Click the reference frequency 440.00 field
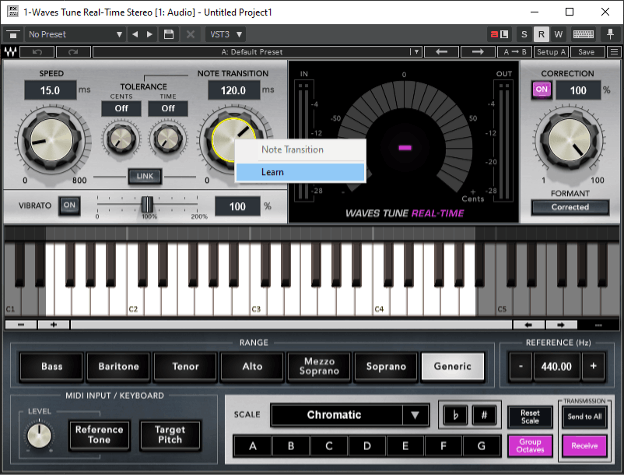The width and height of the screenshot is (624, 476). [x=556, y=367]
